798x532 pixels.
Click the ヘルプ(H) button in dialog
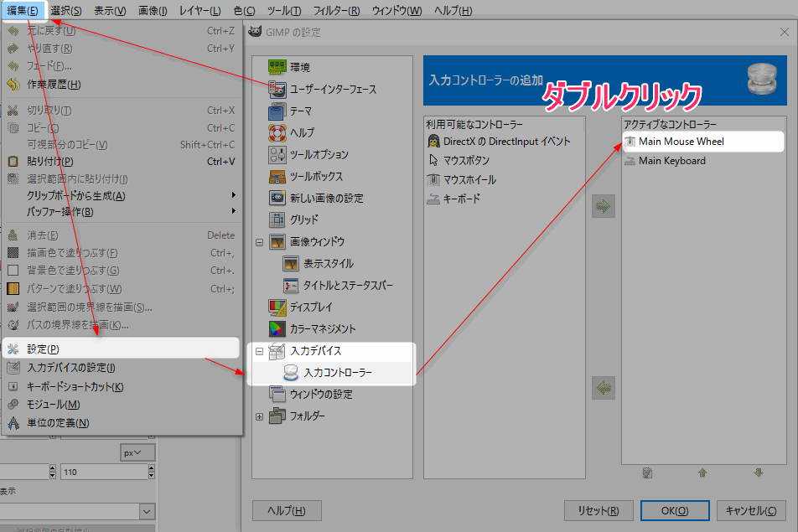click(x=287, y=511)
